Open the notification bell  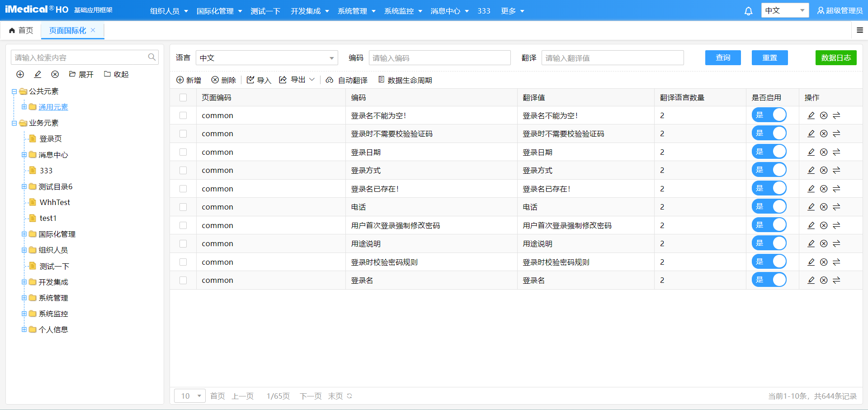click(748, 11)
